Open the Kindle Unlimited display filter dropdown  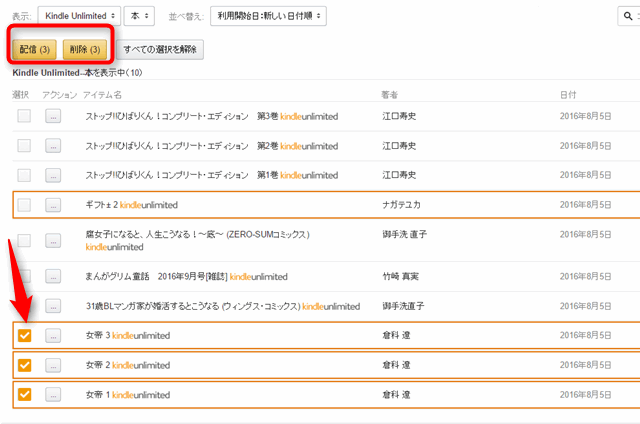(79, 16)
